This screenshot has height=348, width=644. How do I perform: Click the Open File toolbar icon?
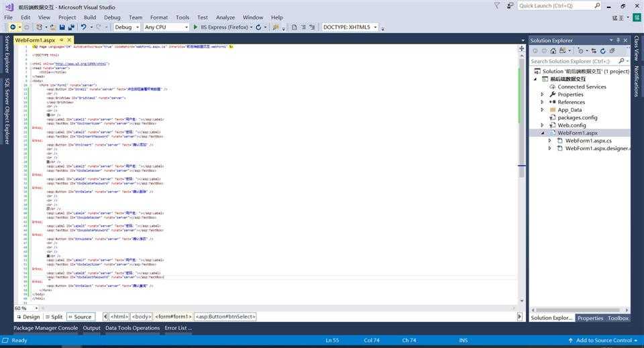53,27
